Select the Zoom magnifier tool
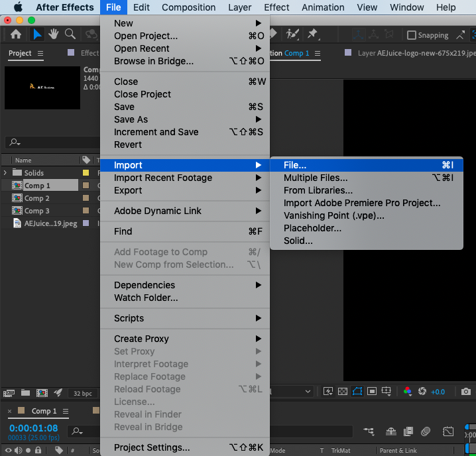476x456 pixels. [x=70, y=34]
